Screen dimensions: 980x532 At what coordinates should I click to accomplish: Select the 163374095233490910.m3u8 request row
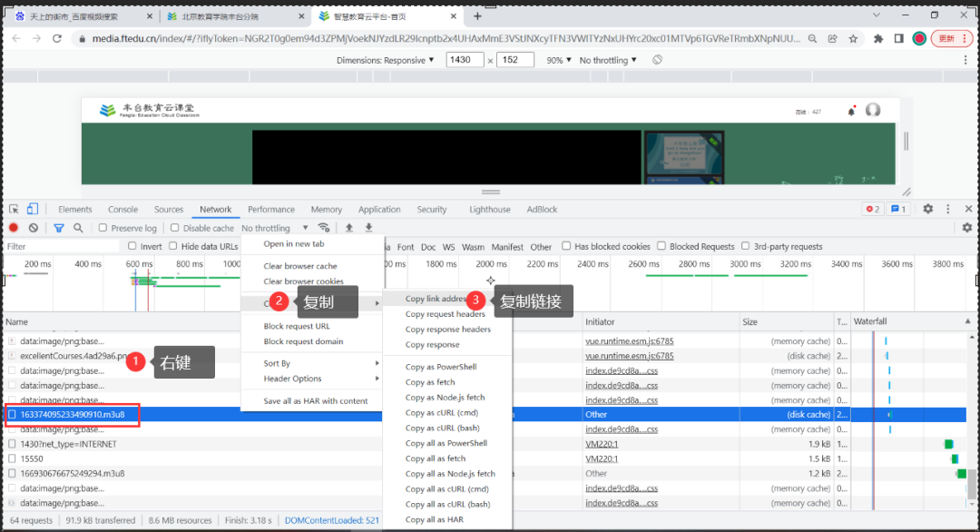pos(73,415)
